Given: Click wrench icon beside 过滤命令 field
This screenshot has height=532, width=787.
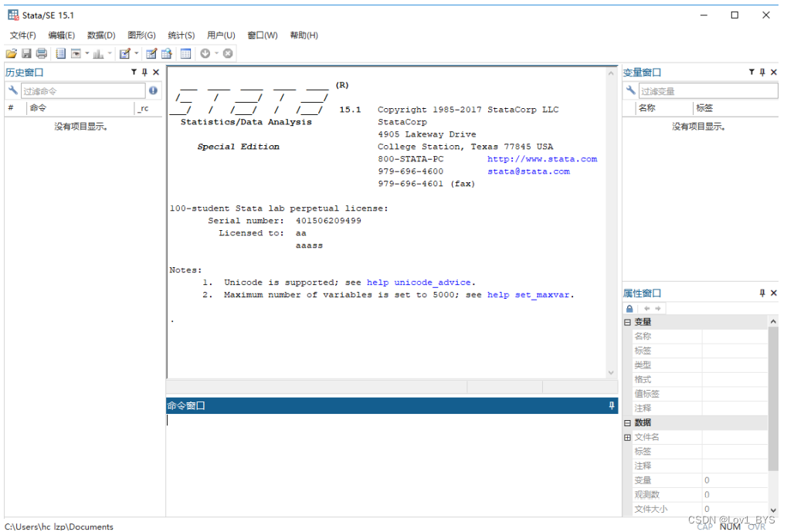Looking at the screenshot, I should 12,90.
